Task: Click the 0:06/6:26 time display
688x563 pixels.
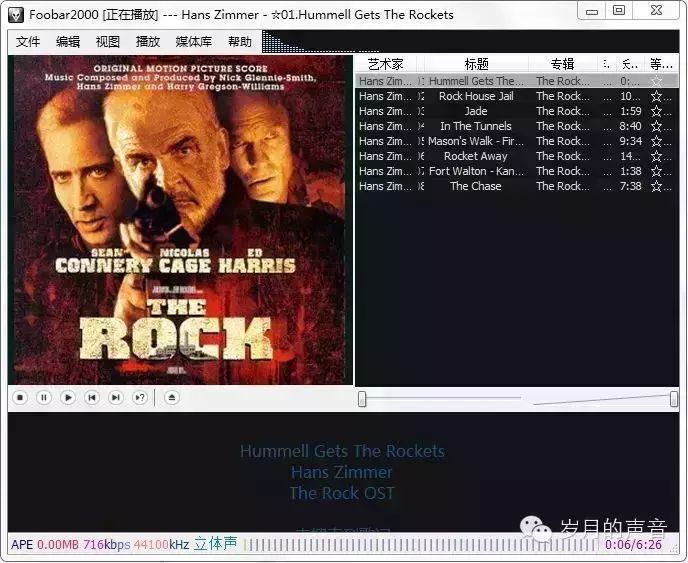Action: click(x=633, y=545)
